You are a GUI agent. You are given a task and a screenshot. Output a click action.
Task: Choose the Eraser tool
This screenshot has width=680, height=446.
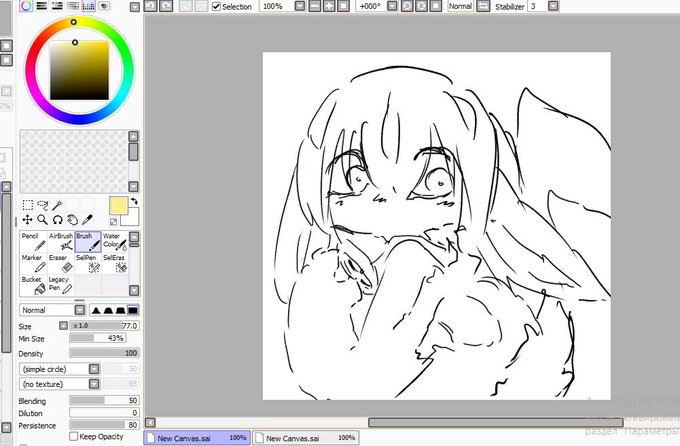coord(61,263)
